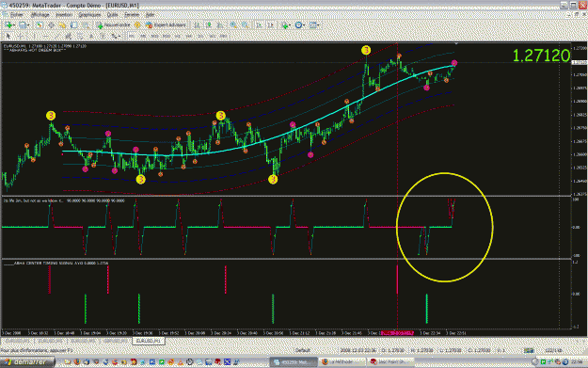This screenshot has height=368, width=588.
Task: Switch to Firefox La Méthode window
Action: coord(342,362)
